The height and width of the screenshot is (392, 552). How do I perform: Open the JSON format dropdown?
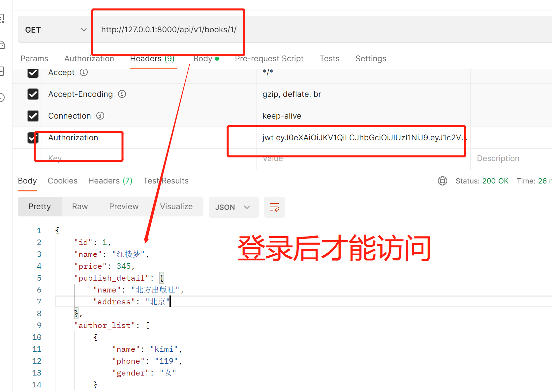pyautogui.click(x=233, y=207)
